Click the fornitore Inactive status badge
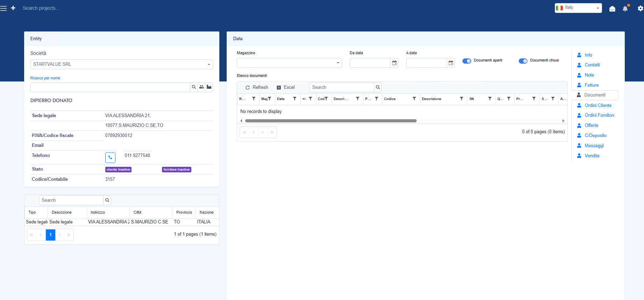This screenshot has height=300, width=644. click(x=177, y=170)
